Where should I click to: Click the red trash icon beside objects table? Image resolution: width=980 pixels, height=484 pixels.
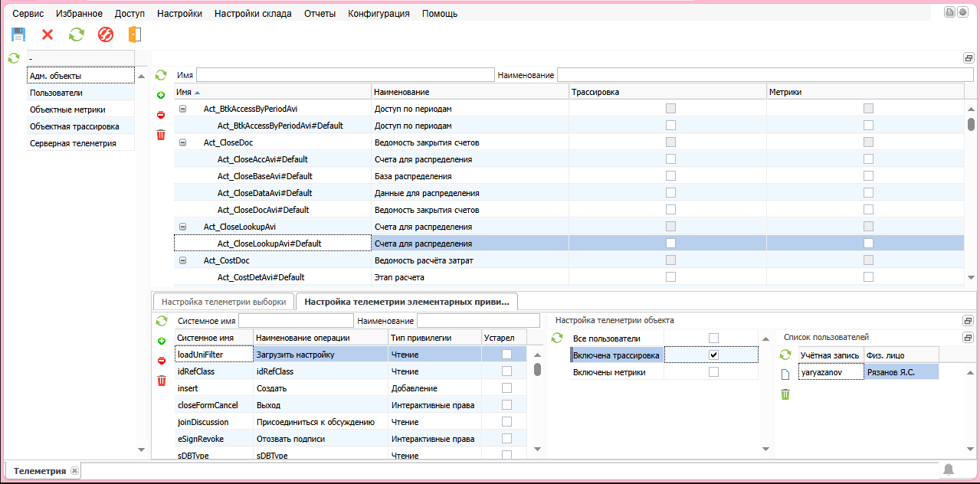coord(161,135)
